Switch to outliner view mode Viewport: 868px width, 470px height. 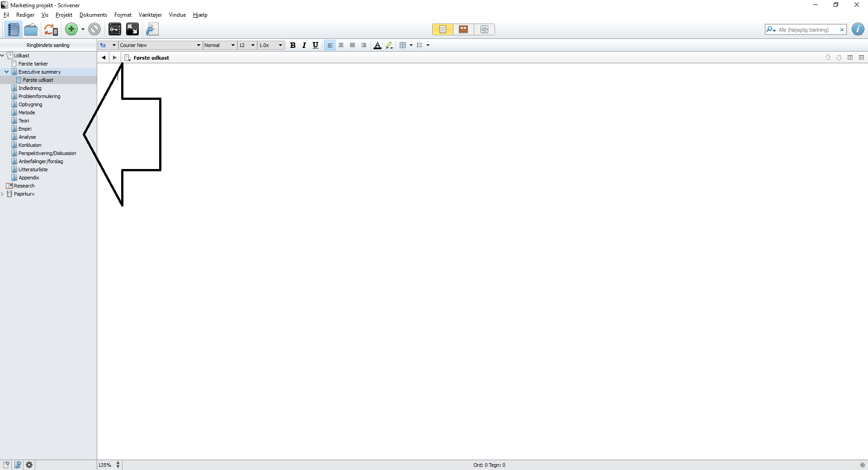tap(484, 29)
